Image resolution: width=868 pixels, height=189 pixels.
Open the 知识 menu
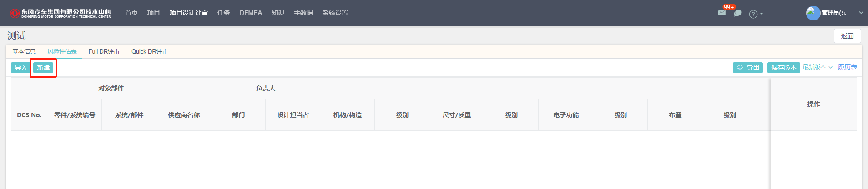278,13
